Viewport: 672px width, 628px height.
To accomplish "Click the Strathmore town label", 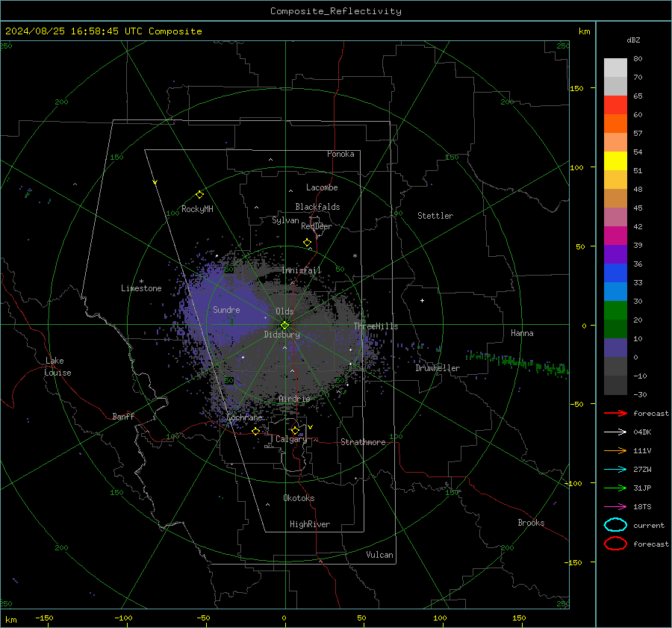I will tap(363, 442).
